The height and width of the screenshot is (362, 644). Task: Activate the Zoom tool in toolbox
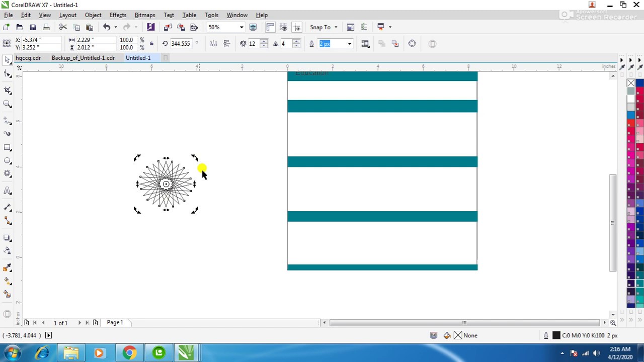(x=8, y=104)
